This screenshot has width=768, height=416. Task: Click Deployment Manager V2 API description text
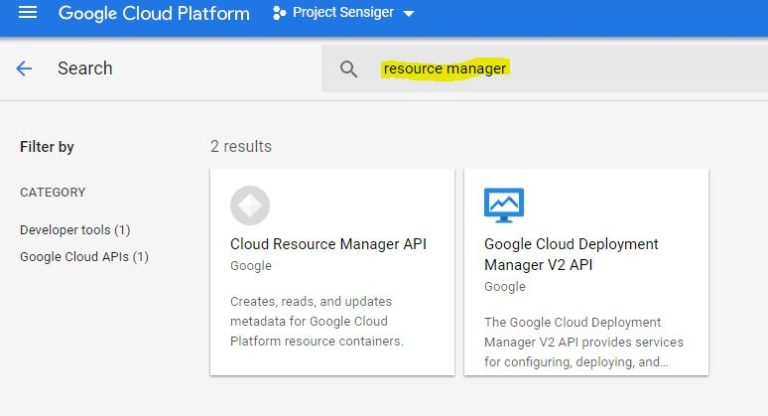(584, 342)
